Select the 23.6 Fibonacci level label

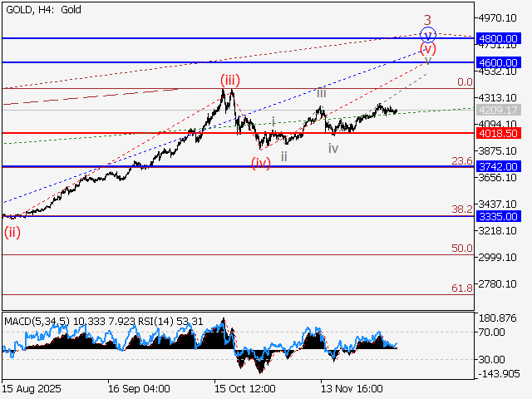point(461,160)
